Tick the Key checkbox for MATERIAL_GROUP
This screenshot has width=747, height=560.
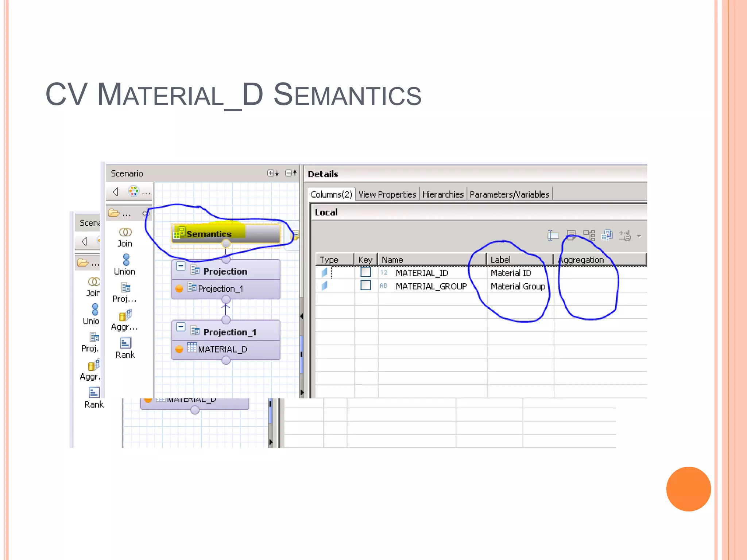(365, 285)
